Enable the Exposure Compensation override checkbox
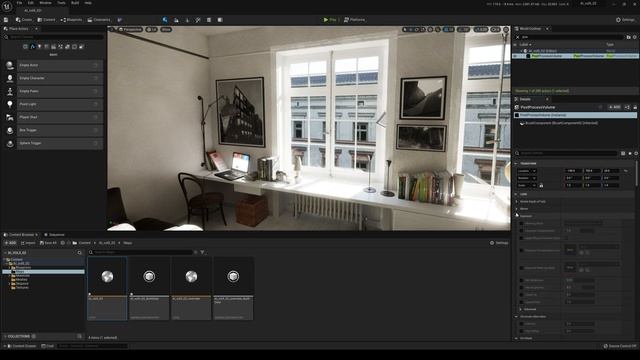Screen dimensions: 640x360 coord(521,231)
